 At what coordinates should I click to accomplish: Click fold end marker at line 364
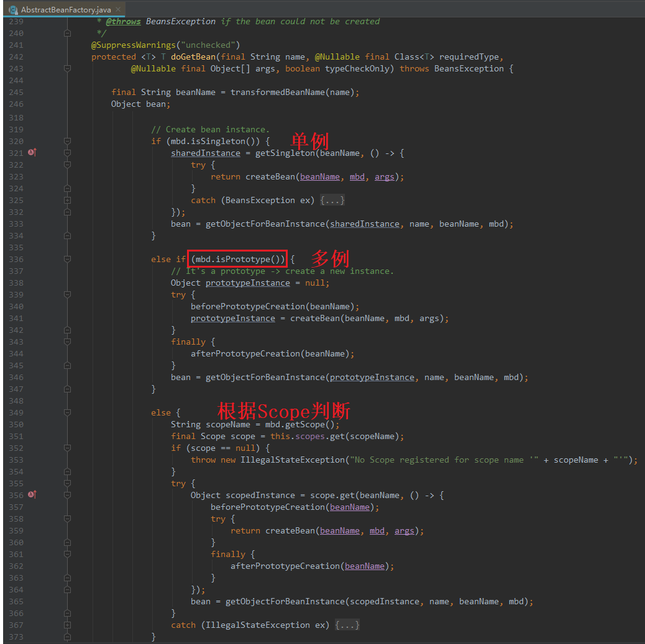point(68,590)
